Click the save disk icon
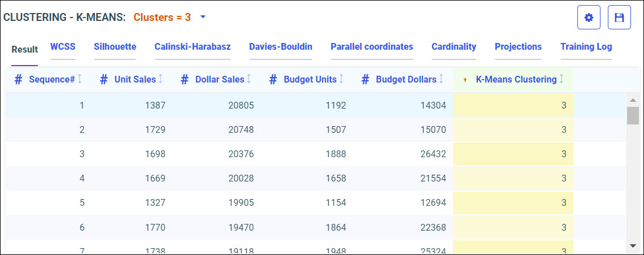This screenshot has height=255, width=644. [619, 18]
